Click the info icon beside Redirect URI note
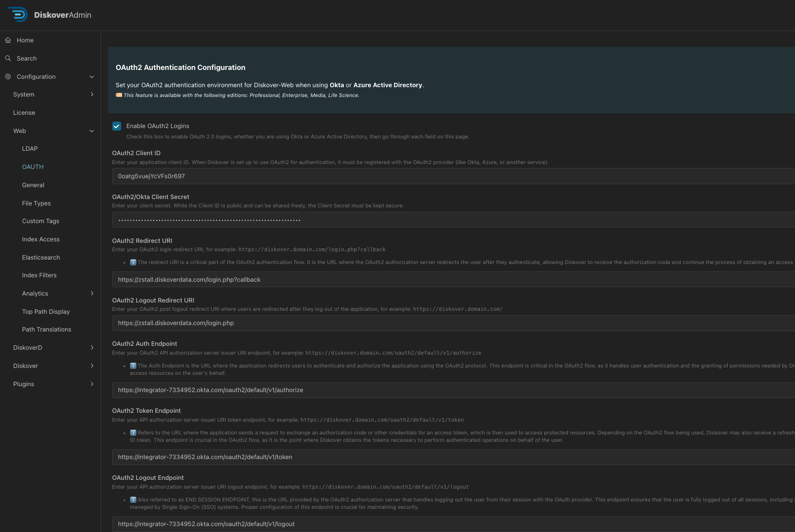This screenshot has height=532, width=795. tap(133, 262)
